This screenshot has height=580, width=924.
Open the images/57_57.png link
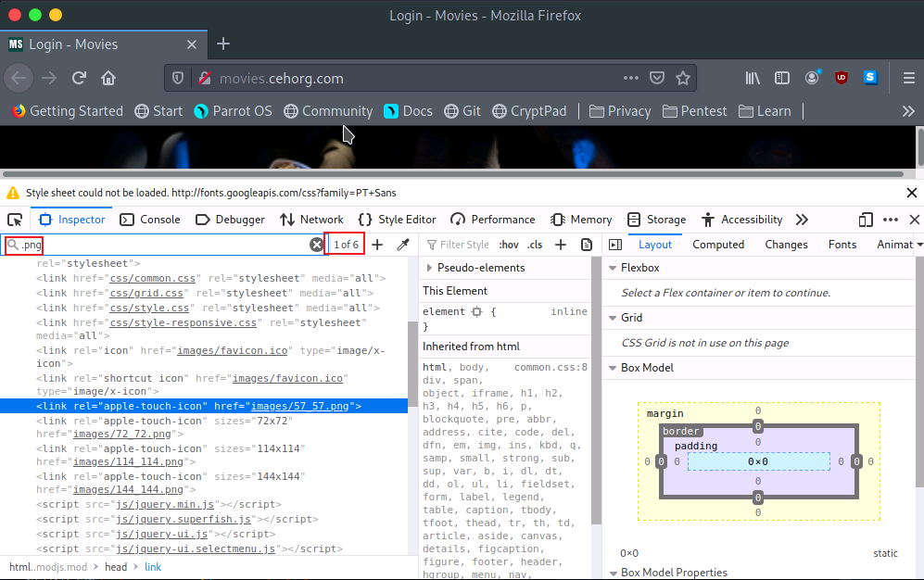(x=300, y=406)
